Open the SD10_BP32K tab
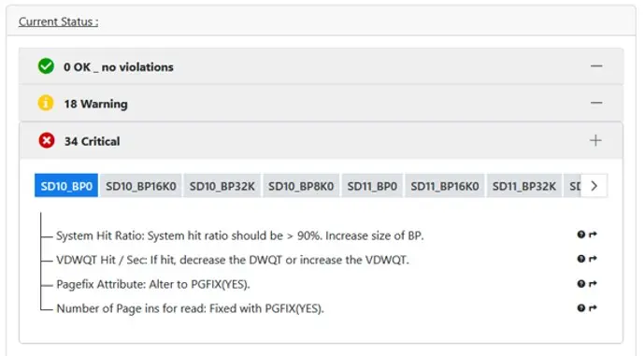The width and height of the screenshot is (644, 356). coord(222,186)
